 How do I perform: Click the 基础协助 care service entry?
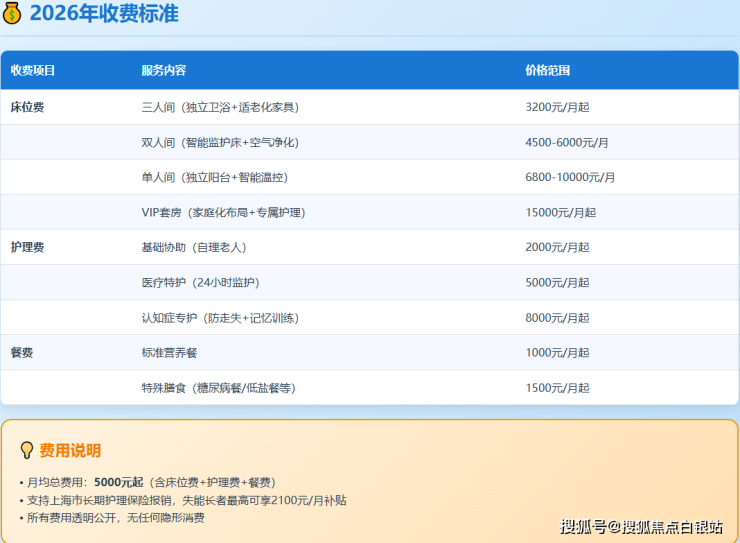(x=193, y=247)
